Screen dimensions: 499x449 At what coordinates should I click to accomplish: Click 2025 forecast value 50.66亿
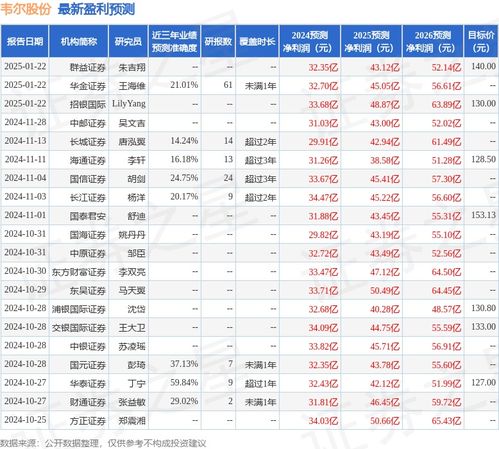(x=385, y=421)
